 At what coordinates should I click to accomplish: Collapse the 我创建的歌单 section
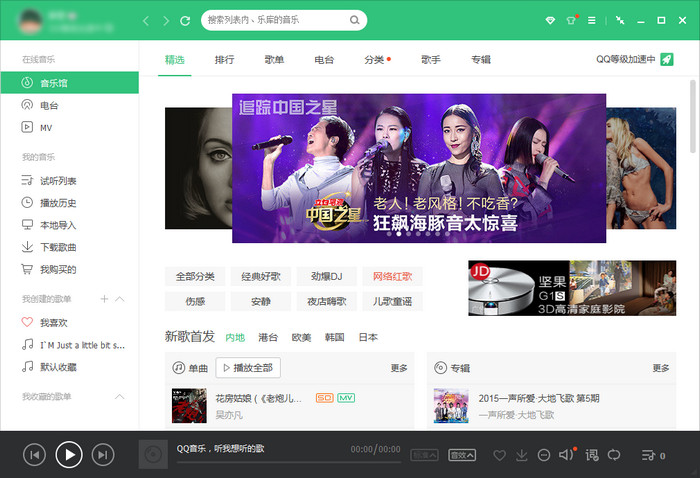coord(120,299)
